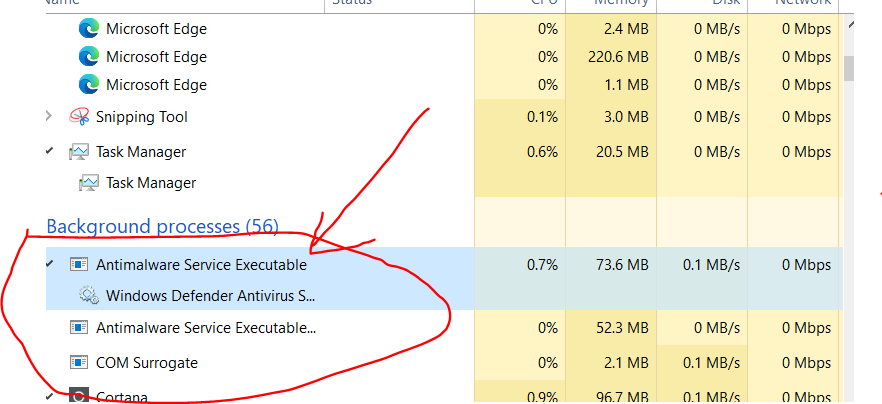Image resolution: width=882 pixels, height=404 pixels.
Task: Click the 52.3 MB memory value
Action: tap(622, 327)
